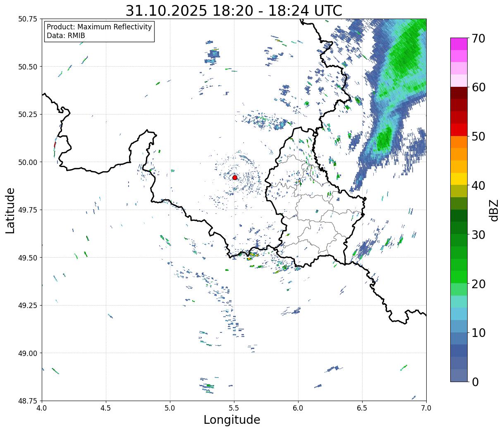Click the longitude tick label 6.5

(x=362, y=408)
